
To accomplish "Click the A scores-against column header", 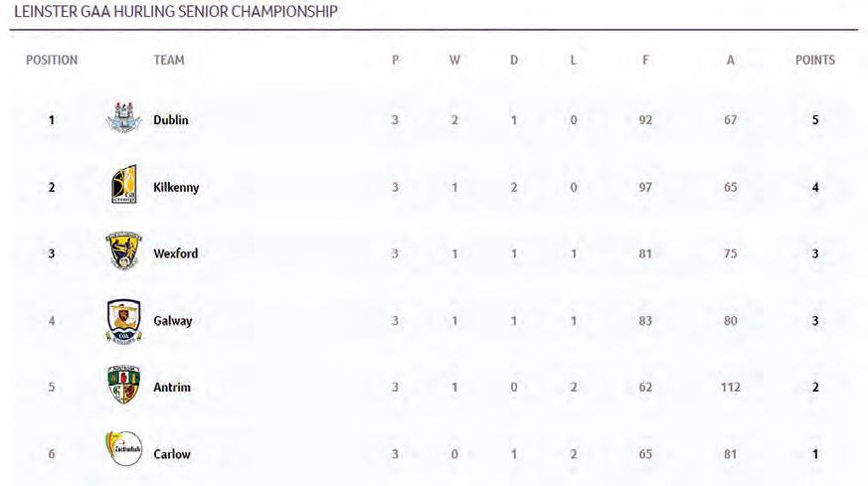I will (x=731, y=60).
